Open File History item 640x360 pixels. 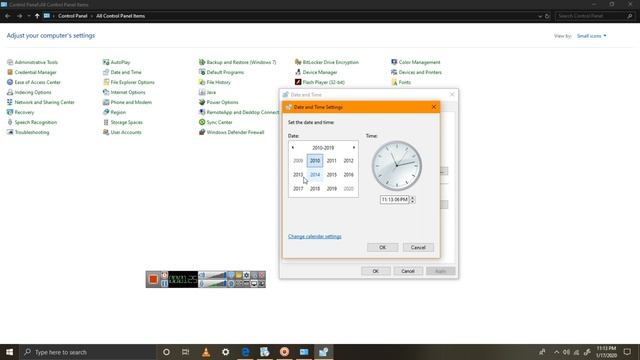click(x=215, y=82)
